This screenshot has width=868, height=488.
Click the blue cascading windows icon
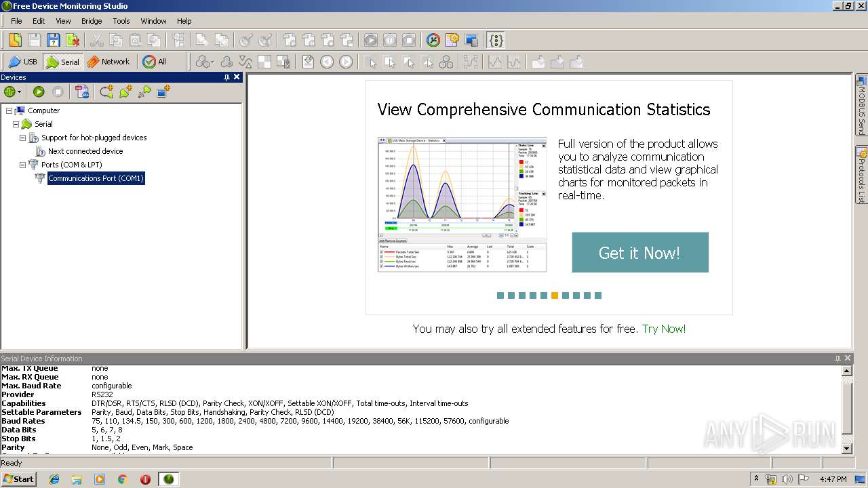(471, 40)
